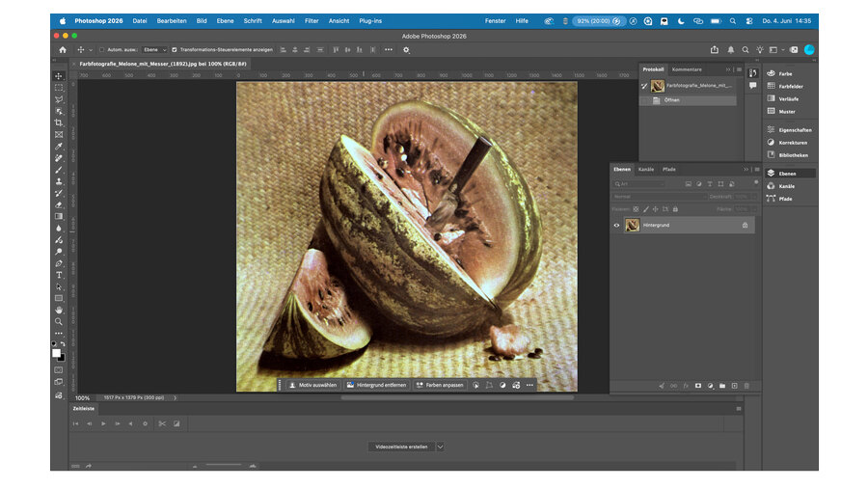Select the Brush tool

(59, 170)
